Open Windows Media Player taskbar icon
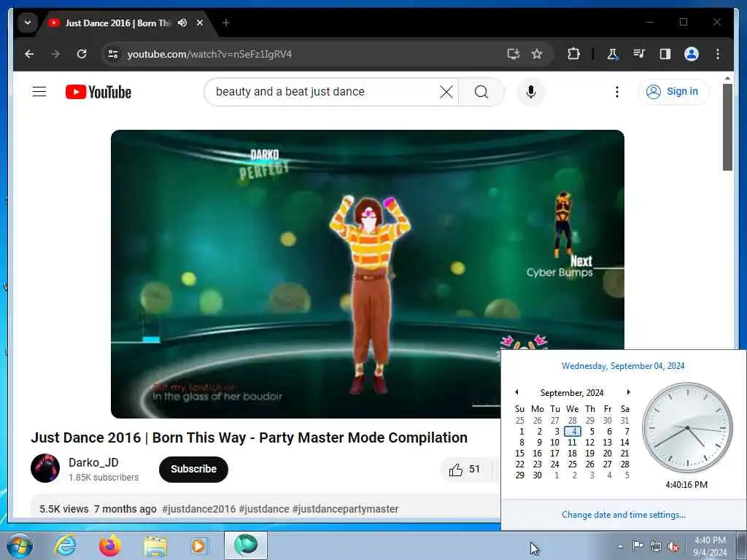 coord(199,545)
